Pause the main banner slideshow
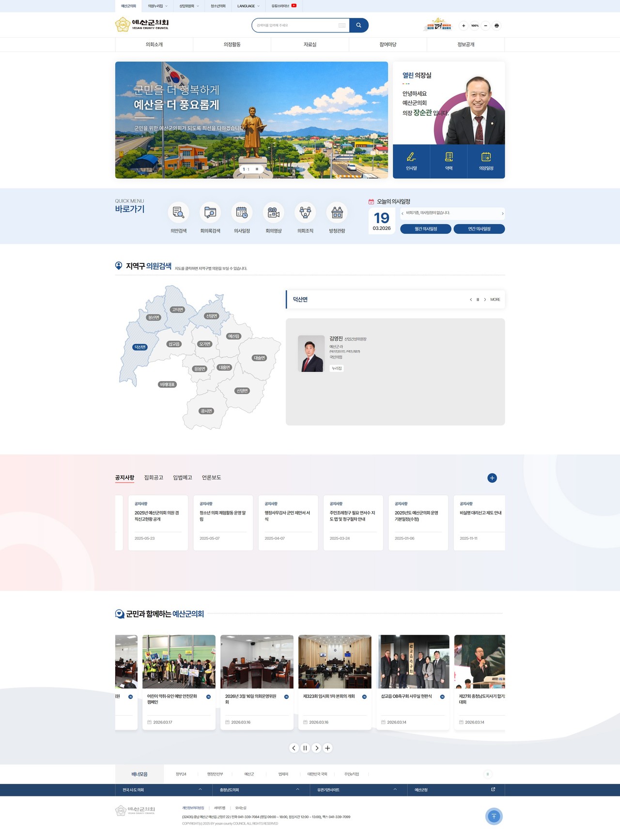The height and width of the screenshot is (840, 620). [257, 169]
